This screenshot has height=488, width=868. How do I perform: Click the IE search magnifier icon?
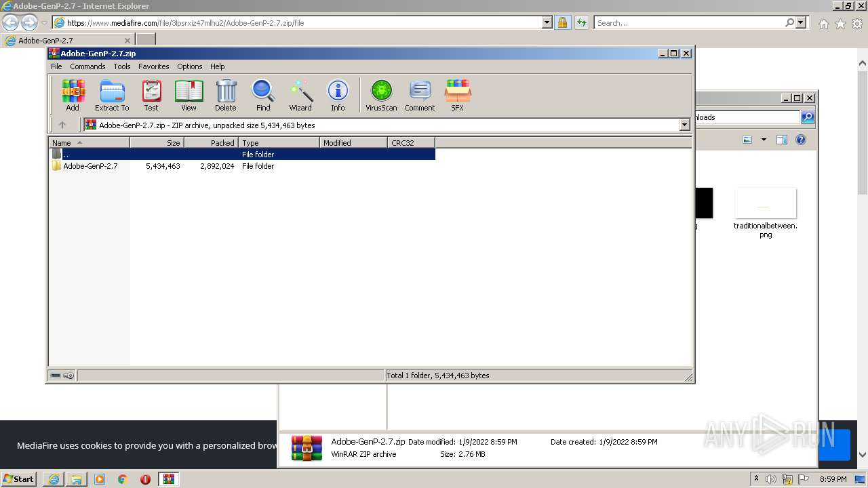(789, 22)
